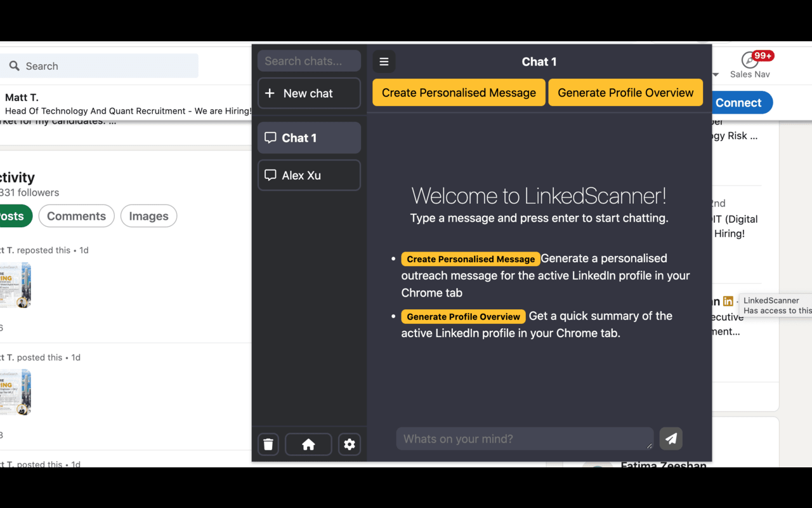This screenshot has width=812, height=508.
Task: Click the Whats on your mind input
Action: pyautogui.click(x=525, y=439)
